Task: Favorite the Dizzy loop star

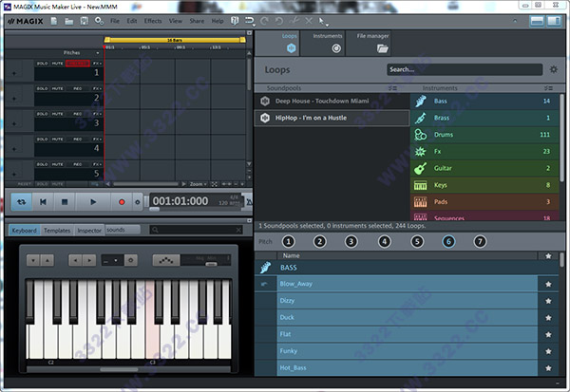Action: 548,301
